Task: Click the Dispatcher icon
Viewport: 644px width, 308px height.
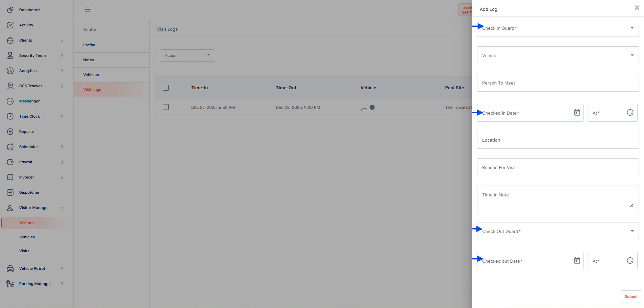Action: tap(10, 192)
